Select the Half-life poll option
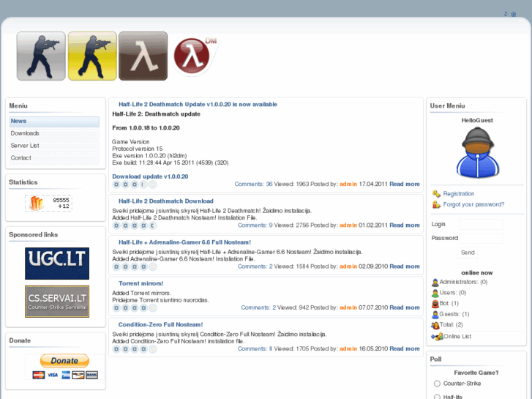The width and height of the screenshot is (532, 399). click(x=437, y=397)
